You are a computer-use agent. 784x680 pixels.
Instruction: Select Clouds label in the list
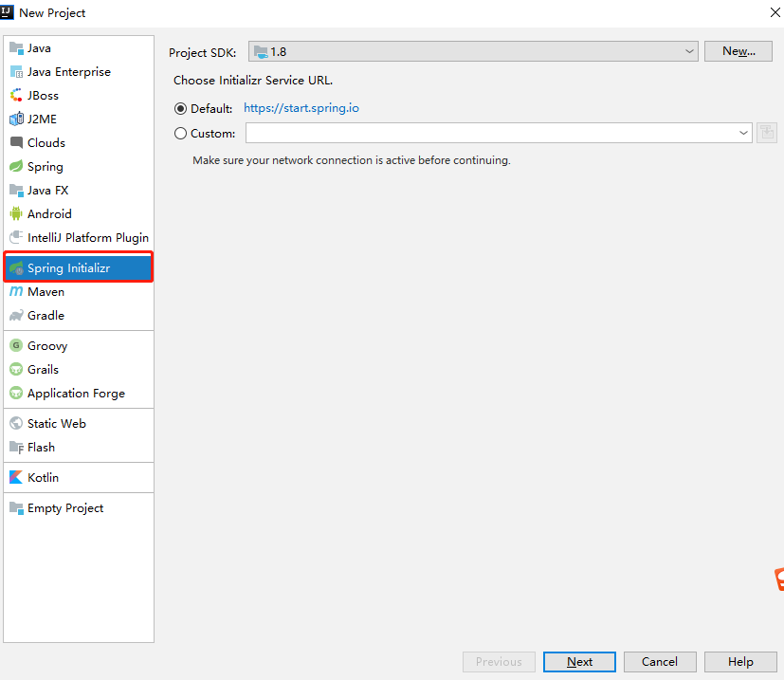point(46,142)
